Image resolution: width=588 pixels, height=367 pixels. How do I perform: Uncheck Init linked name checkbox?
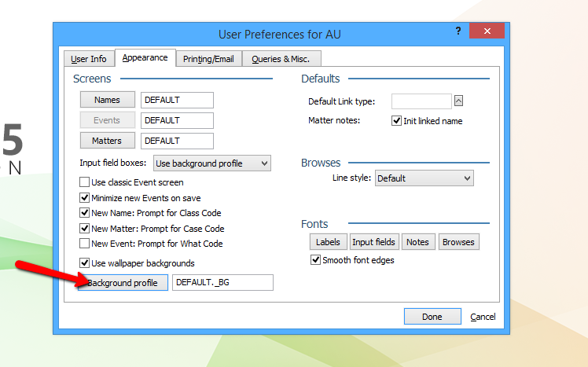click(396, 121)
